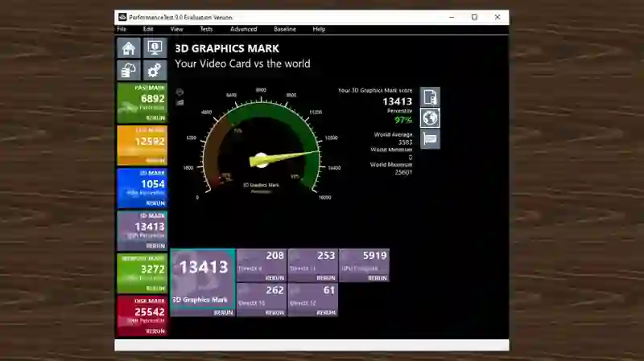The image size is (644, 361).
Task: Maximize the PerformanceTest window
Action: pyautogui.click(x=474, y=17)
